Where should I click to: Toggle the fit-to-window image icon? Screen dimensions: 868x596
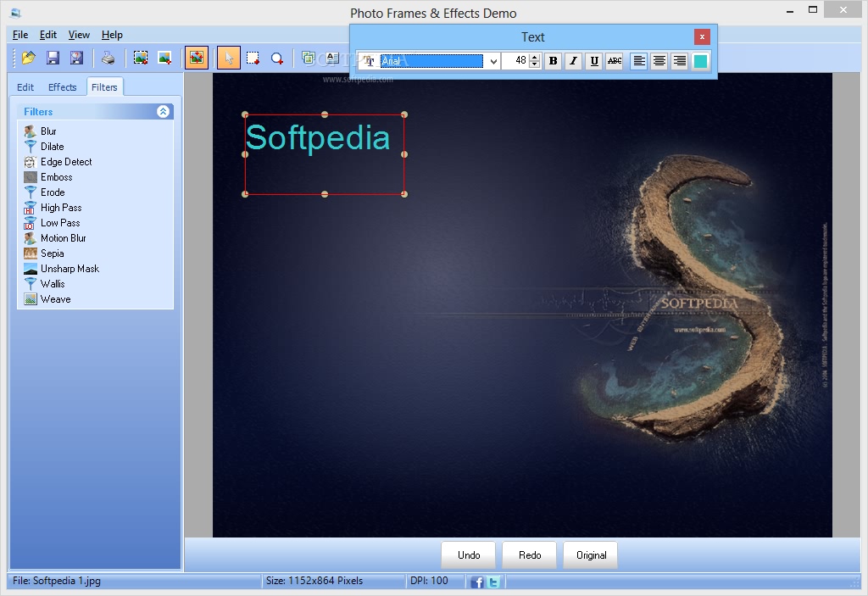(x=197, y=58)
